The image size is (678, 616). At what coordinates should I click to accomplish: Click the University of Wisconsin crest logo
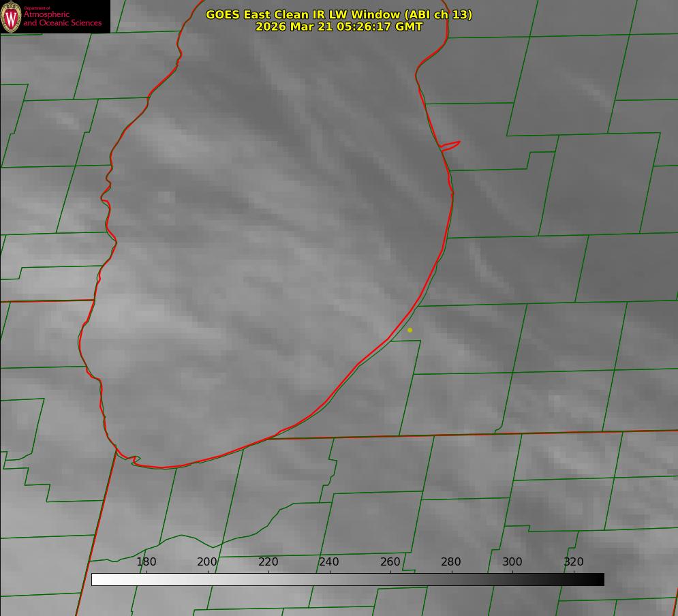click(11, 17)
